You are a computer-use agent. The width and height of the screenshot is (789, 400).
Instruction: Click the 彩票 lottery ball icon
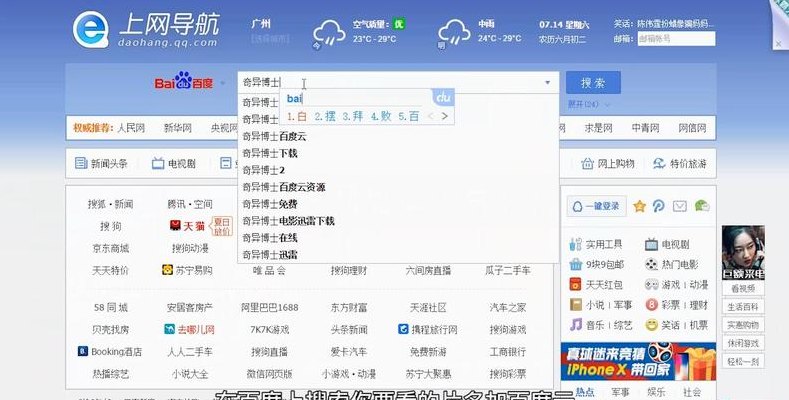(x=652, y=305)
